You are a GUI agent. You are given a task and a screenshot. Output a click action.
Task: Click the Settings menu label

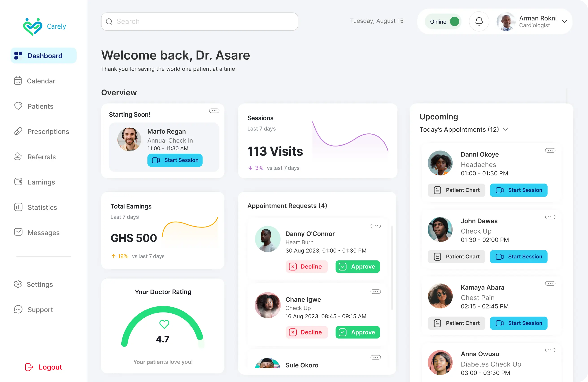40,284
